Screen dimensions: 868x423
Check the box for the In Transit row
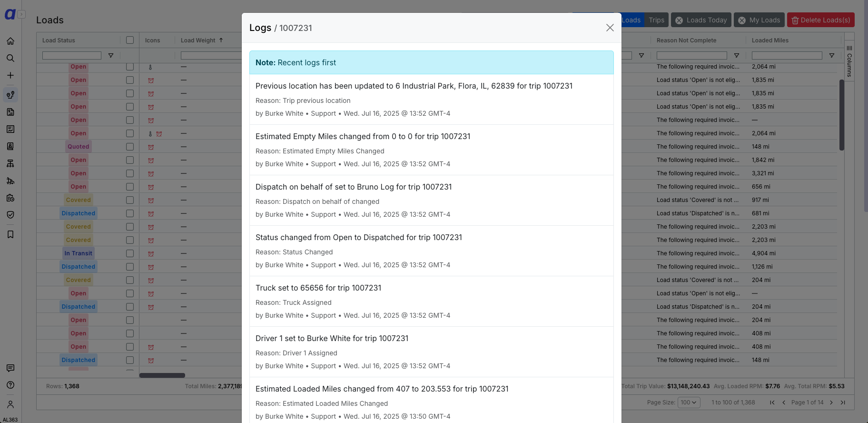(x=130, y=253)
